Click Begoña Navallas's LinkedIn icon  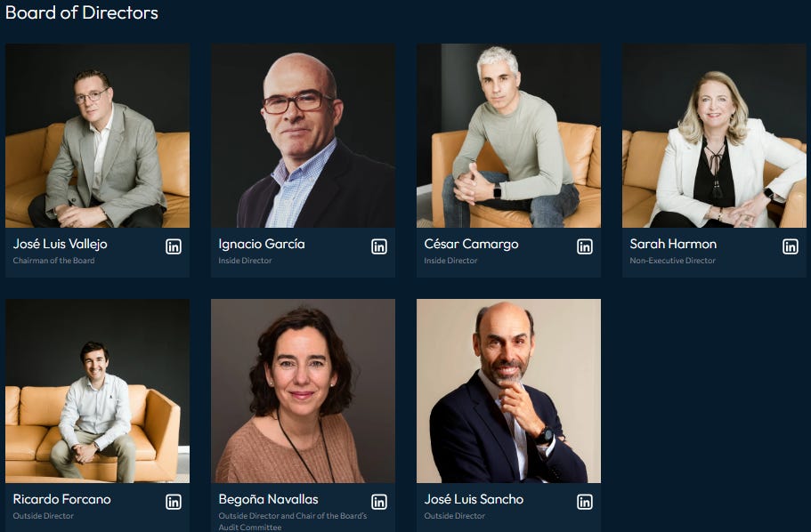[x=379, y=502]
